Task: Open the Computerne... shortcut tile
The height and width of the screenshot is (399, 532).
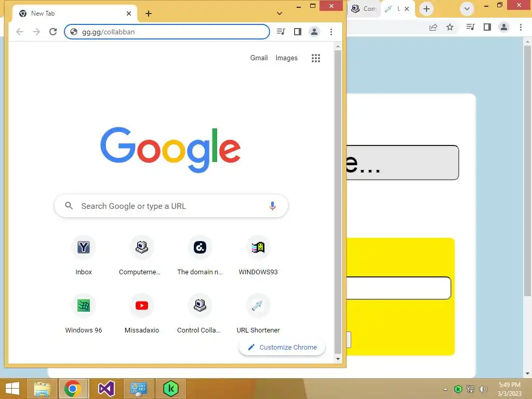Action: [141, 256]
